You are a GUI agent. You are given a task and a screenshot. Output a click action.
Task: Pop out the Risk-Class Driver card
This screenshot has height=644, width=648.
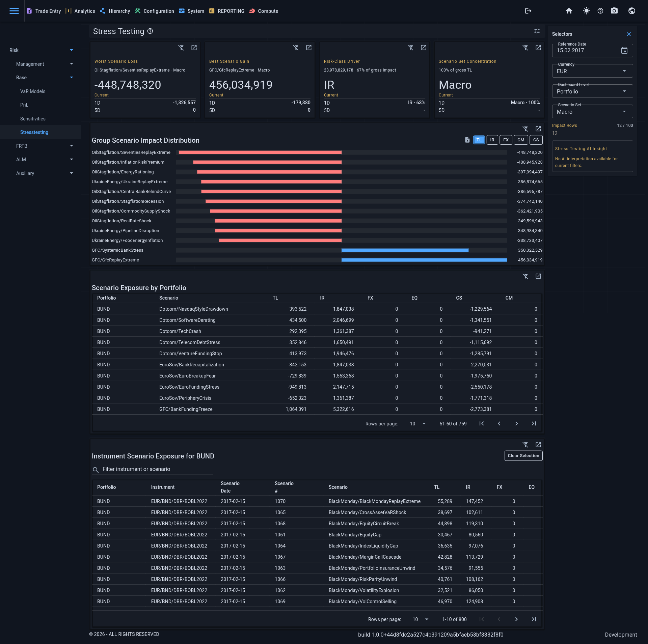click(424, 48)
